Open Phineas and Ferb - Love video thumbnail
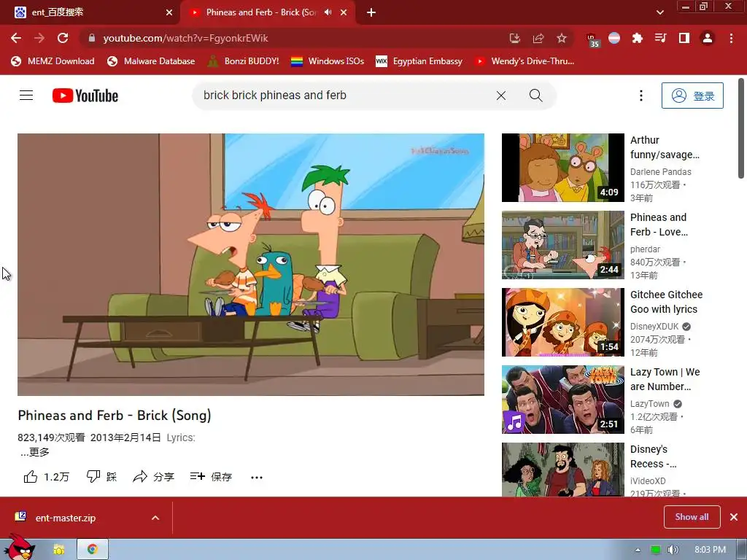 coord(562,245)
